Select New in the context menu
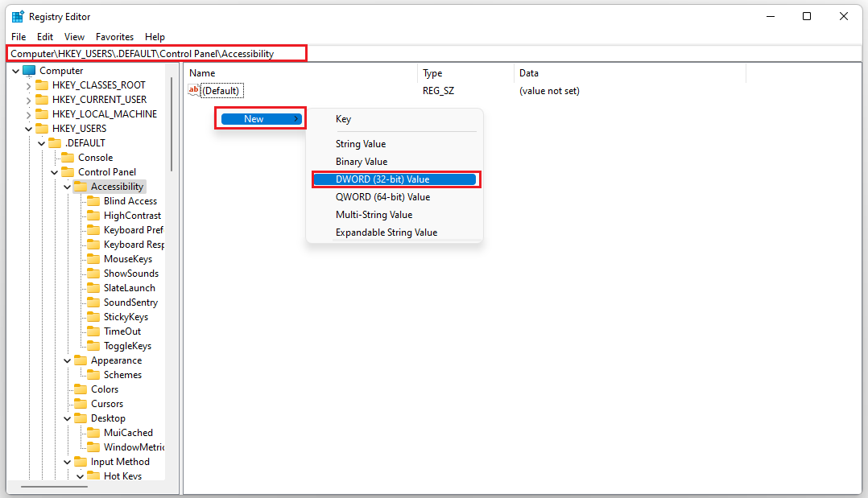This screenshot has height=498, width=868. tap(261, 119)
